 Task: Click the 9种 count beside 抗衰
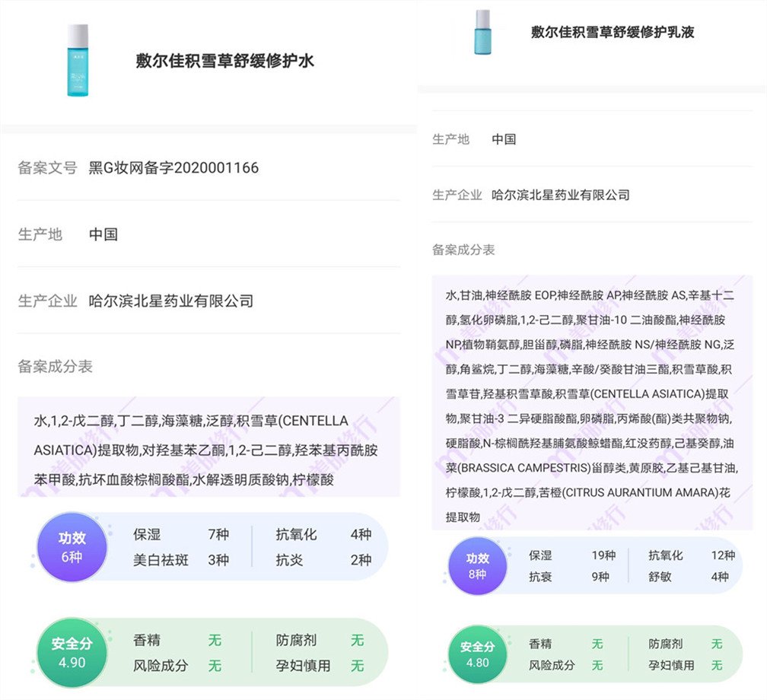tap(600, 577)
